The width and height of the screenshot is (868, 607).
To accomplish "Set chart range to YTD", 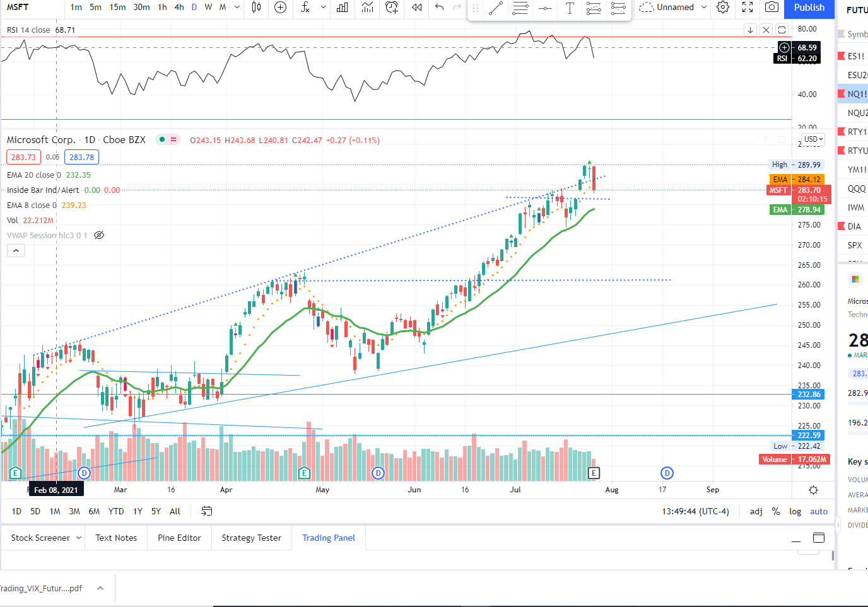I will coord(116,512).
